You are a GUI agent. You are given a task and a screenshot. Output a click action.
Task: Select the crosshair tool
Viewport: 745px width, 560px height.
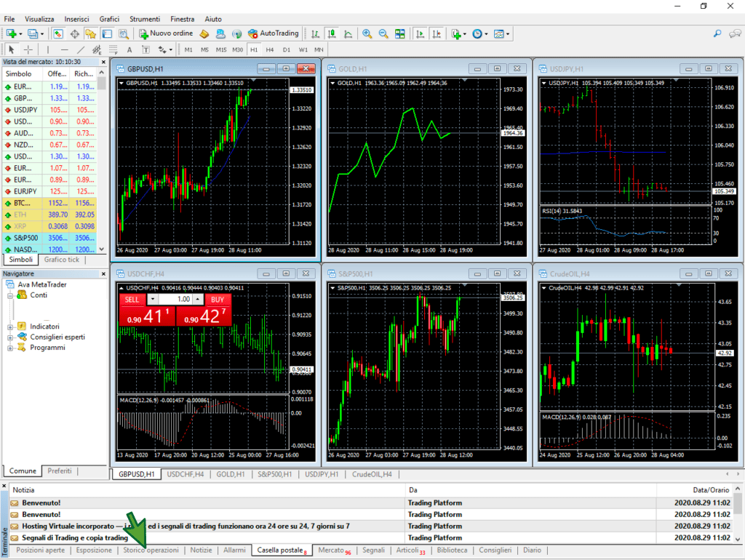28,49
